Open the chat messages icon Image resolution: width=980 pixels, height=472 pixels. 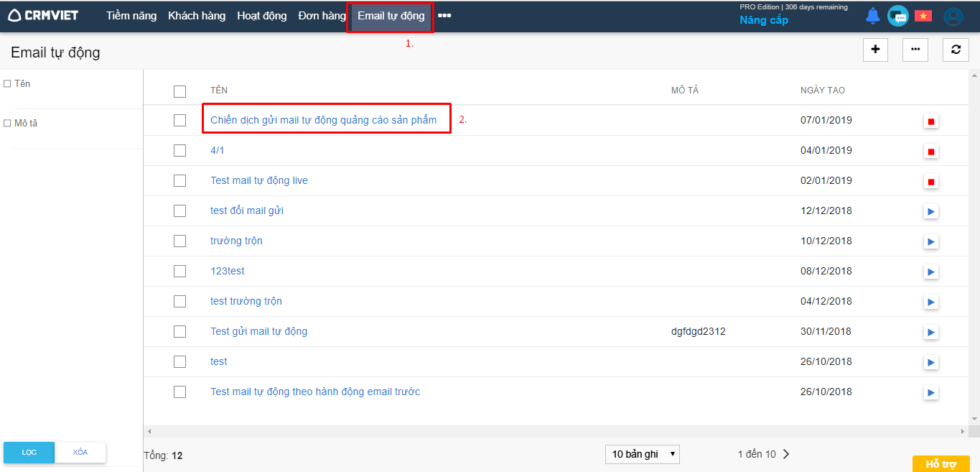coord(897,16)
